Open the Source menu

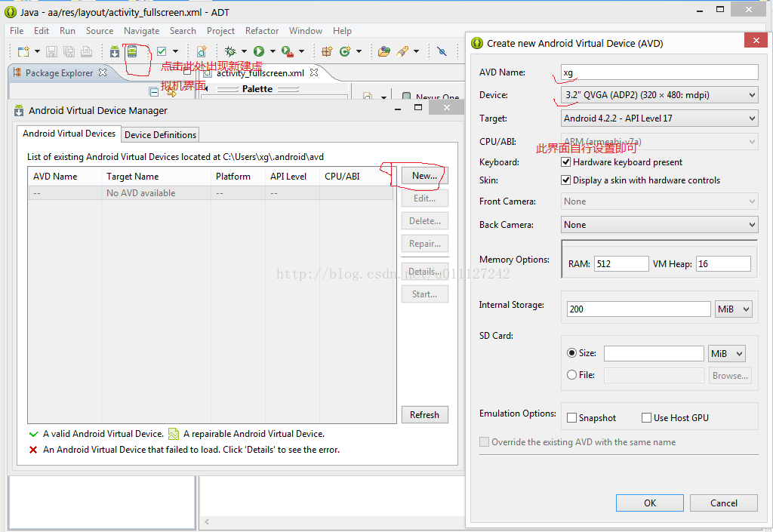pyautogui.click(x=100, y=30)
